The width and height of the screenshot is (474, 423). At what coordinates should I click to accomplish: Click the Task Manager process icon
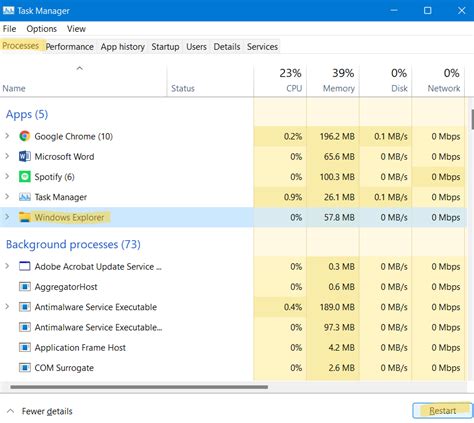25,197
